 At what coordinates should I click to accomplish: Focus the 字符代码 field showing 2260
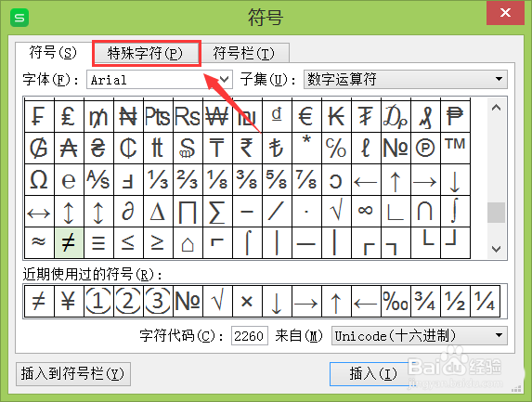tap(250, 336)
